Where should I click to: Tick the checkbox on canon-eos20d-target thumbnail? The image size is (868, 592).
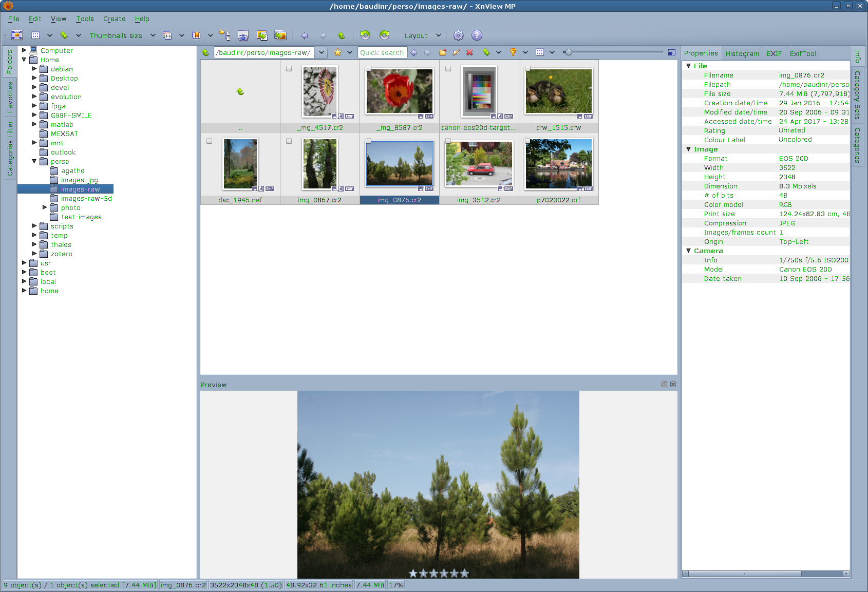[x=448, y=68]
